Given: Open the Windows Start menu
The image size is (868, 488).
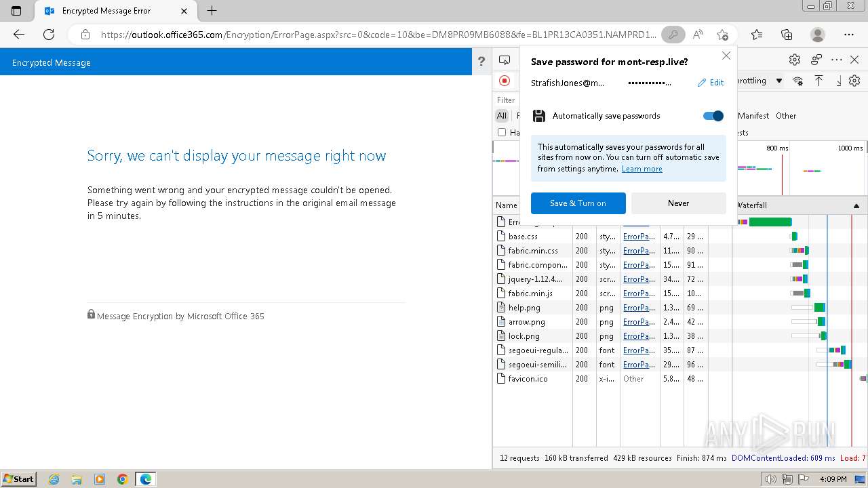Looking at the screenshot, I should tap(19, 479).
